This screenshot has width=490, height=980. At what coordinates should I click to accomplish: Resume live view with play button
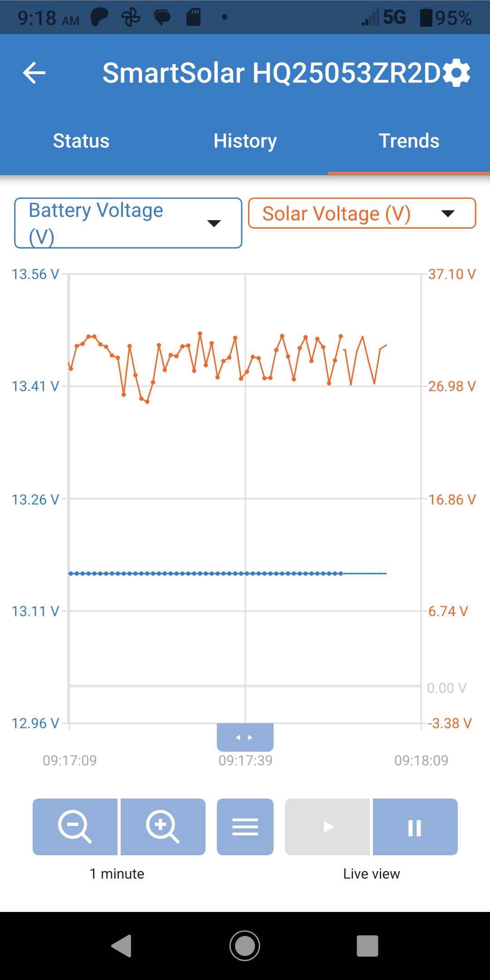pyautogui.click(x=327, y=827)
